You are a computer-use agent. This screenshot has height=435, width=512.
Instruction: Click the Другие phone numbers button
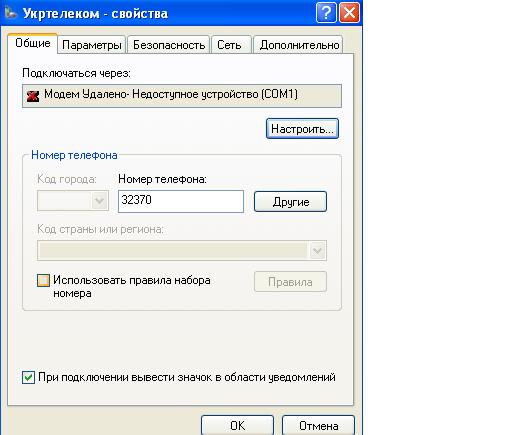[290, 201]
